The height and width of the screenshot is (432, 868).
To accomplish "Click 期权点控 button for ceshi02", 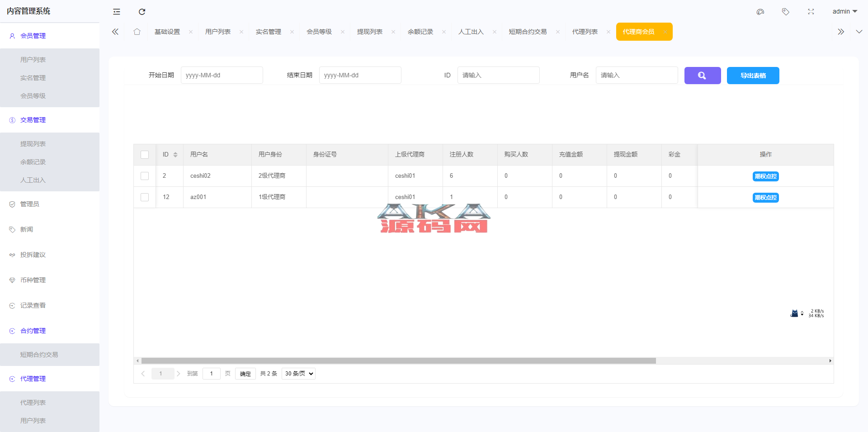I will [765, 176].
